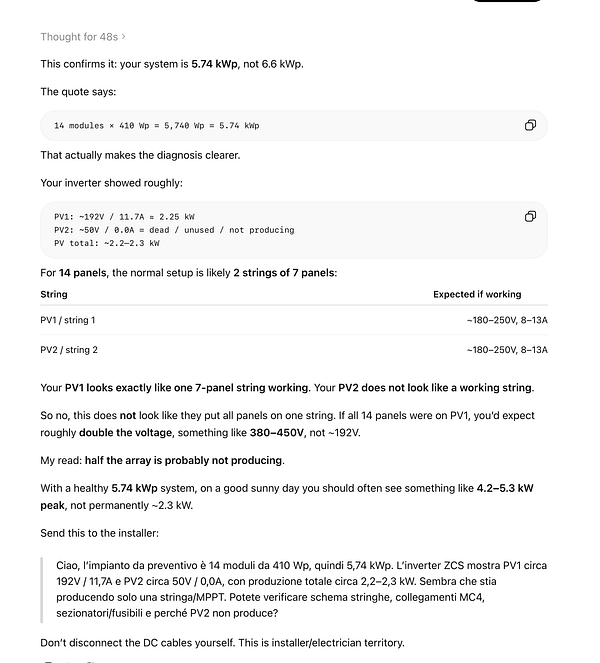Click the 'Expected if working' column header

click(x=477, y=294)
